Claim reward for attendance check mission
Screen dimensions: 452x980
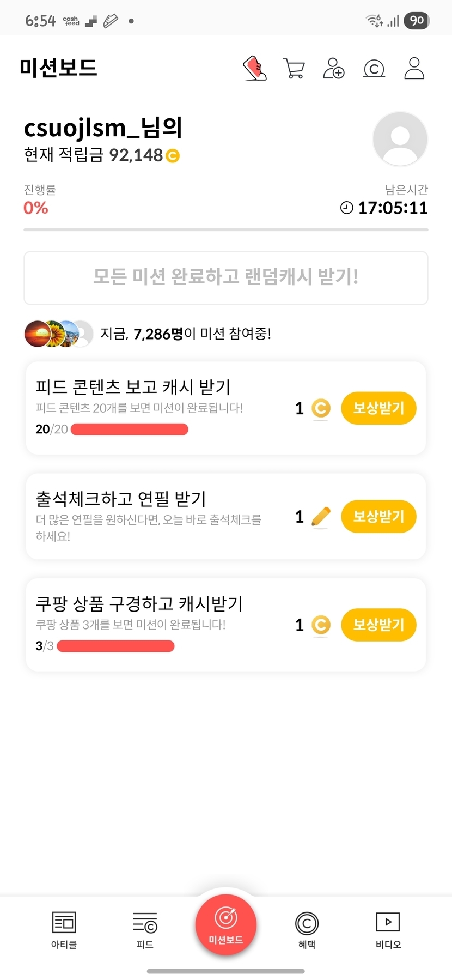click(378, 517)
